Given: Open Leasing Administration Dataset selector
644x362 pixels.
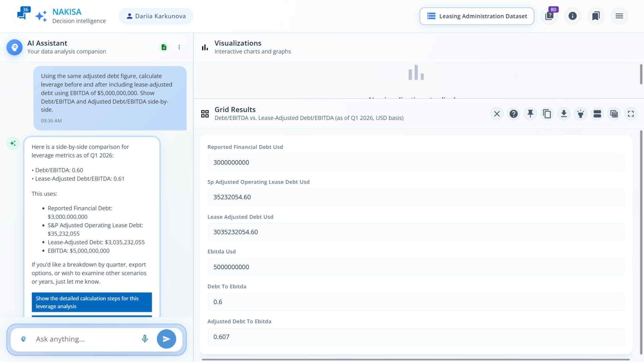Looking at the screenshot, I should [x=477, y=16].
